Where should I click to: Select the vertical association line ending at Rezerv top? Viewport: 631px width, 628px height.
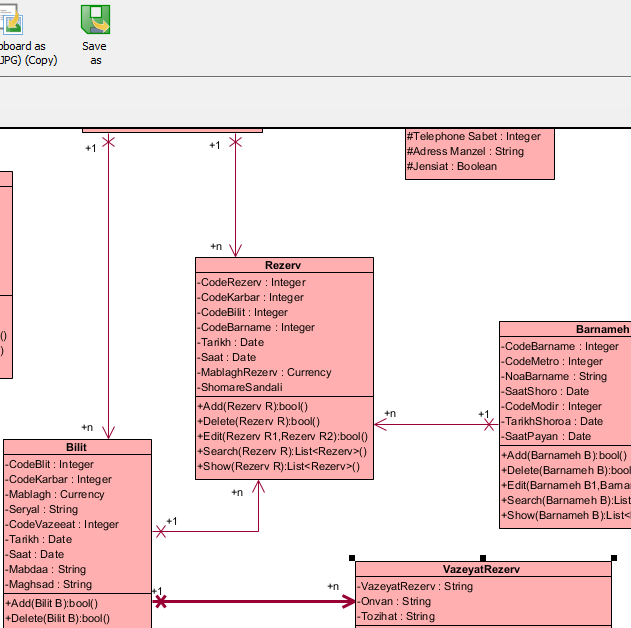click(235, 193)
